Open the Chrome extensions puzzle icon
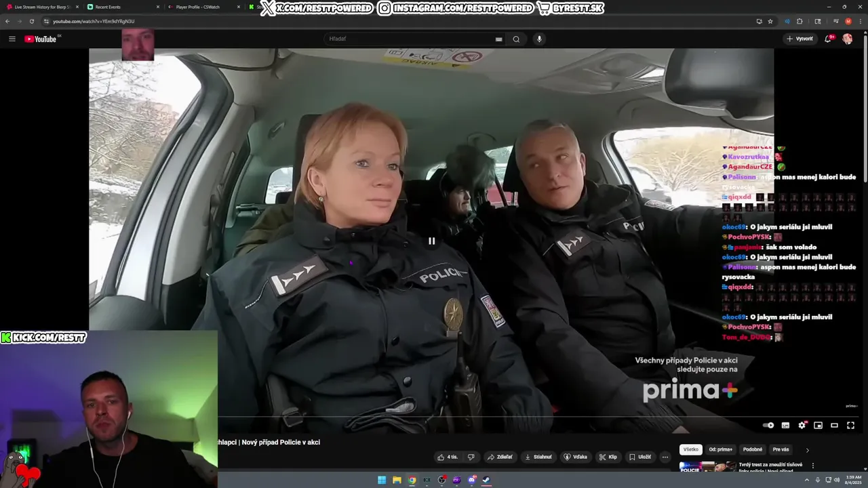 tap(800, 21)
